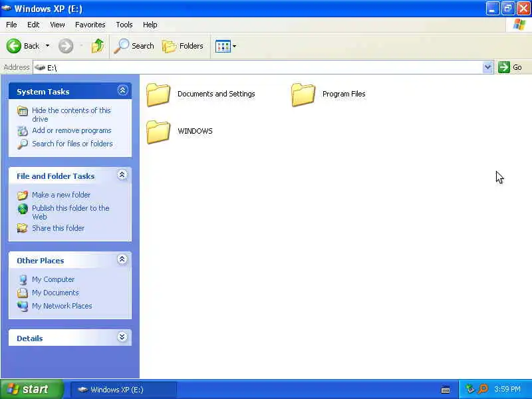Open My Network Places link

click(x=62, y=306)
